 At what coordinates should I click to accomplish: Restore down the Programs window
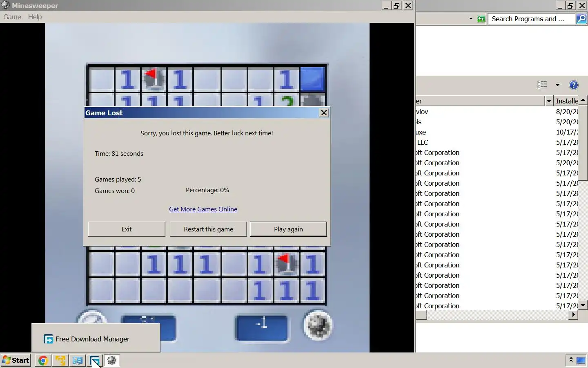570,5
